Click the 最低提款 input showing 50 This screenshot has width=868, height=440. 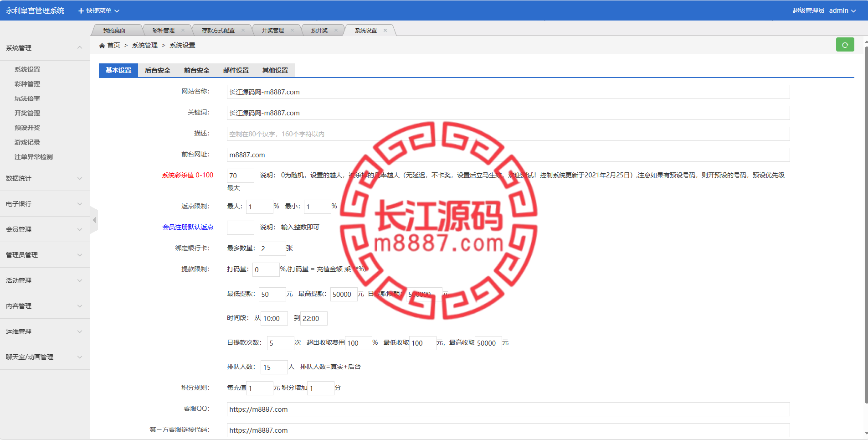[272, 294]
